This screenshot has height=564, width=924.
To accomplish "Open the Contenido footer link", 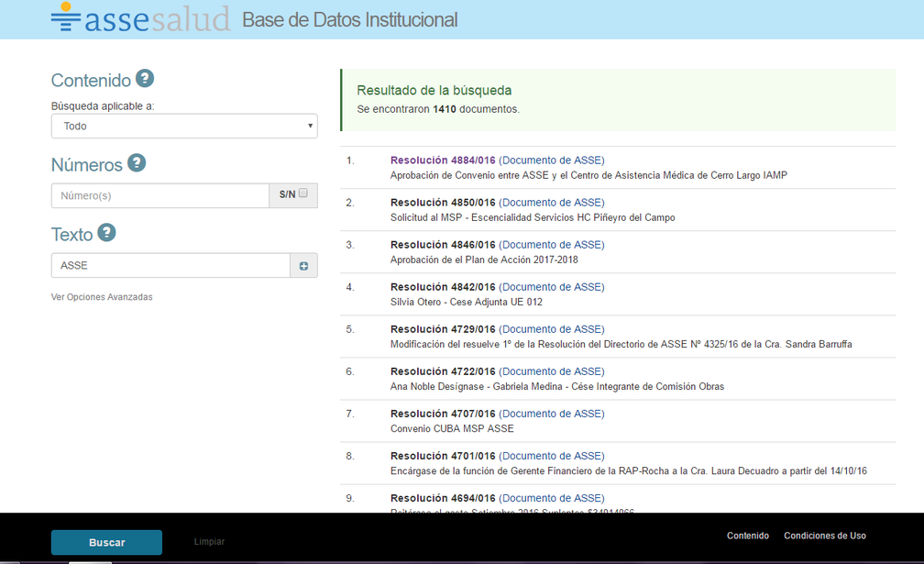I will point(748,536).
